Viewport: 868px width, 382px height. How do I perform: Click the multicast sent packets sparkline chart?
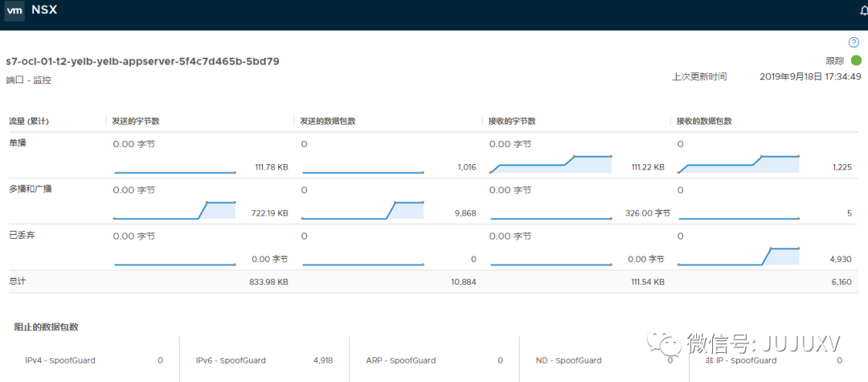click(x=362, y=211)
